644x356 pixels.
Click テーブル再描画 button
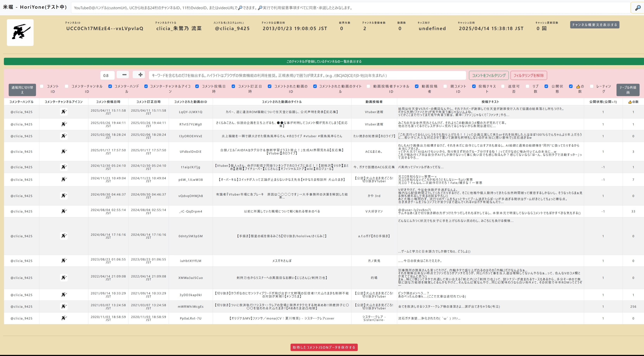point(628,90)
